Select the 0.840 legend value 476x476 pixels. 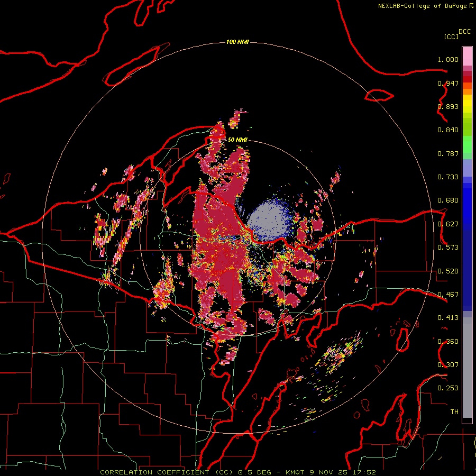[448, 130]
